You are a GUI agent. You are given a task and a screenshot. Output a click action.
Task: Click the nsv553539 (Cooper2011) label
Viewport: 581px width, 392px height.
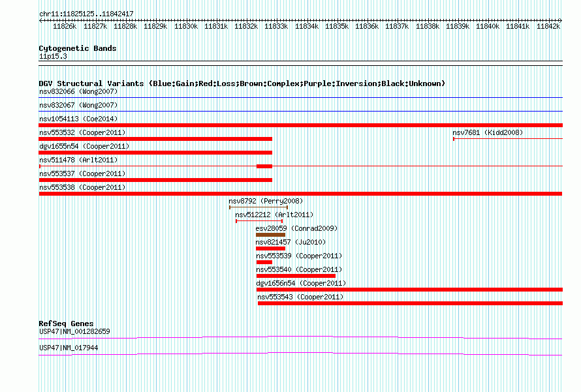click(x=299, y=256)
